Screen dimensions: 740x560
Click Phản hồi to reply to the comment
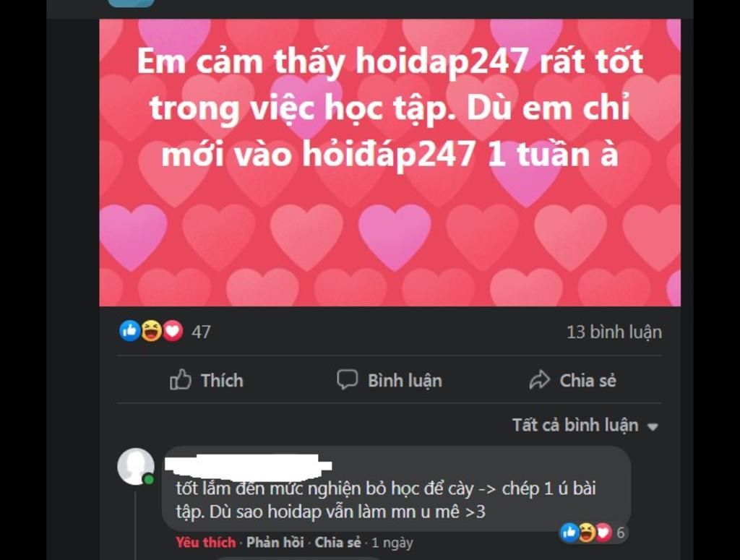(275, 543)
